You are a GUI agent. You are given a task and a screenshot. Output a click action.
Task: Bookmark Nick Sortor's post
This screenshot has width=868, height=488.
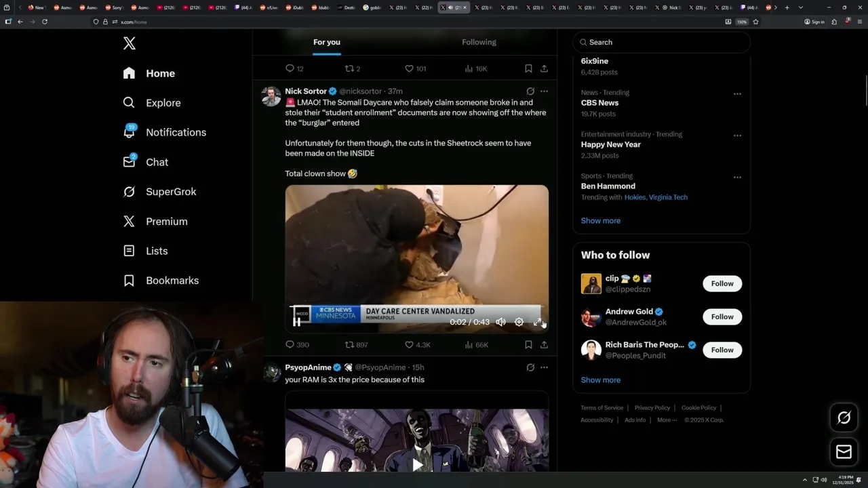tap(528, 344)
